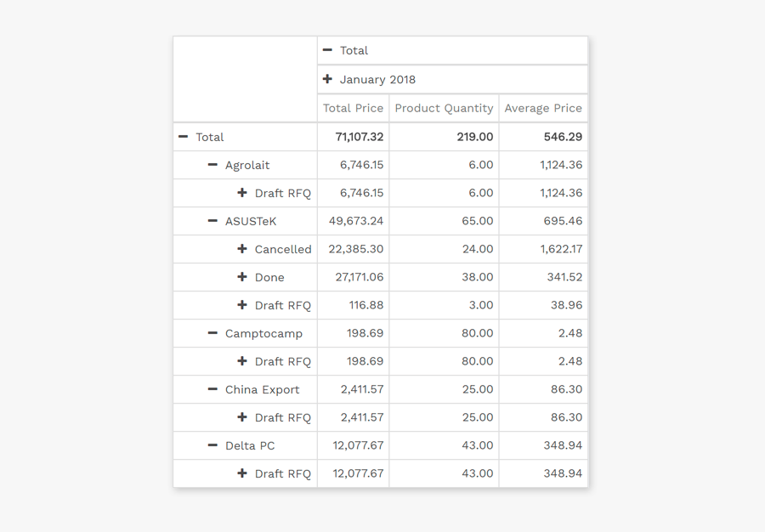Sort by Average Price column header

pyautogui.click(x=543, y=108)
